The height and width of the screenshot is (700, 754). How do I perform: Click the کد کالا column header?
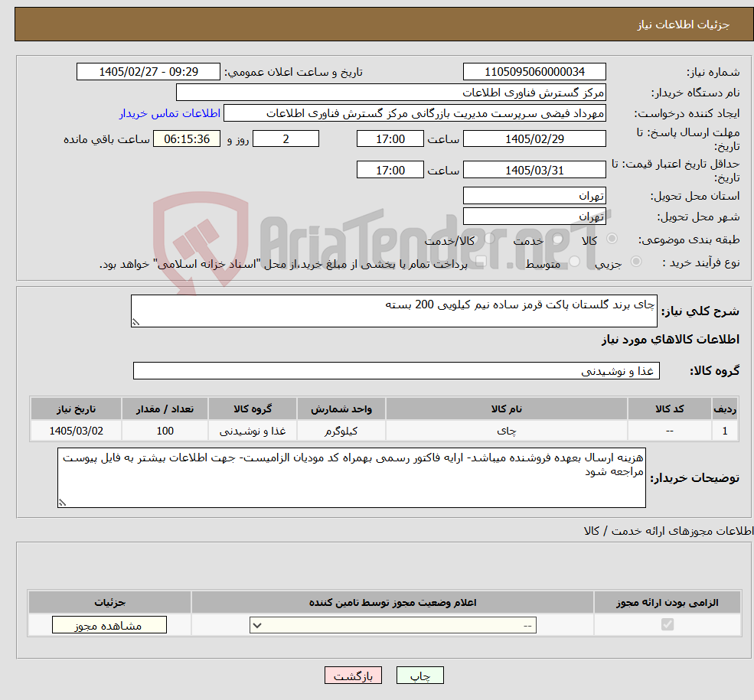tap(669, 409)
